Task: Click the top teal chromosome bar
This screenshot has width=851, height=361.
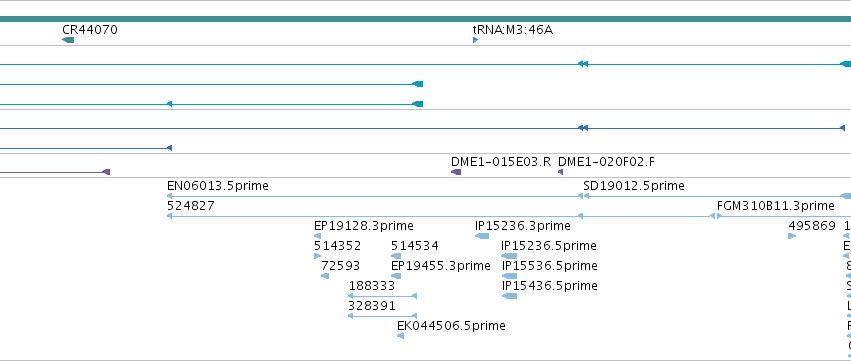Action: pyautogui.click(x=426, y=19)
